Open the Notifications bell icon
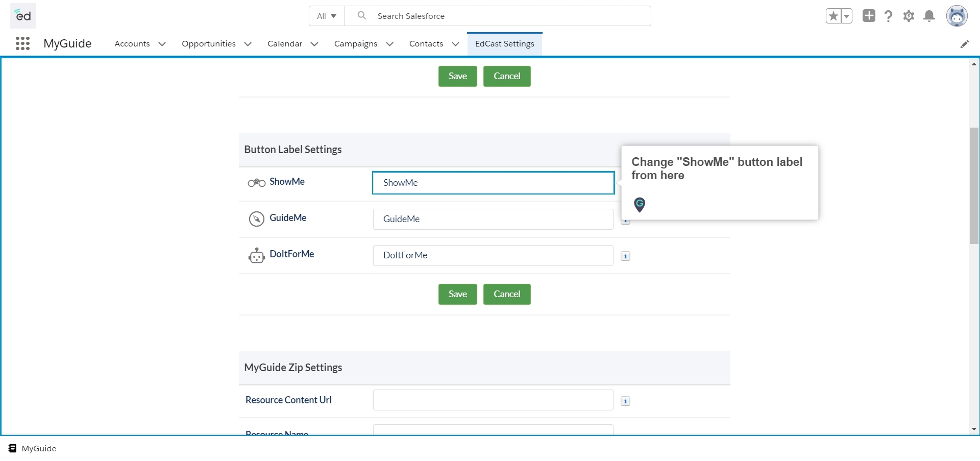Viewport: 980px width, 461px height. (x=929, y=16)
